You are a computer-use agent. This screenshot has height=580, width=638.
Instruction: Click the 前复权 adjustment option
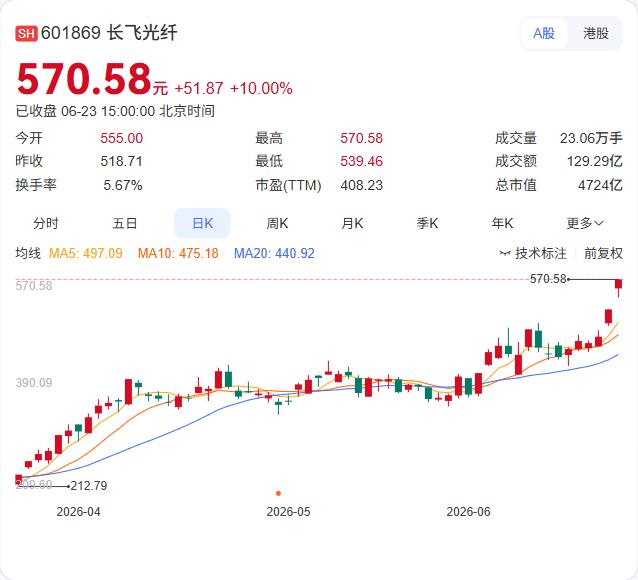click(x=603, y=253)
